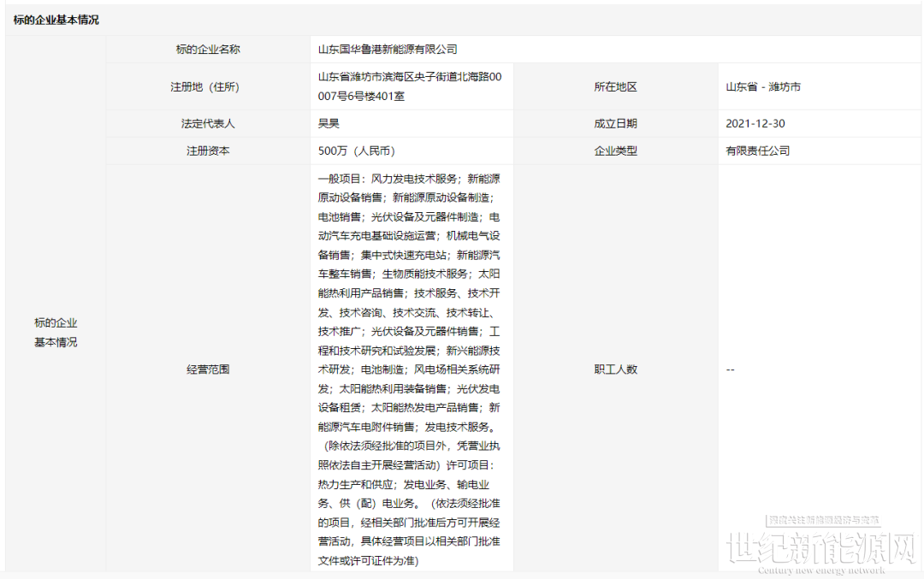This screenshot has height=579, width=924.
Task: Click the empty "--" employee count value
Action: (x=731, y=369)
